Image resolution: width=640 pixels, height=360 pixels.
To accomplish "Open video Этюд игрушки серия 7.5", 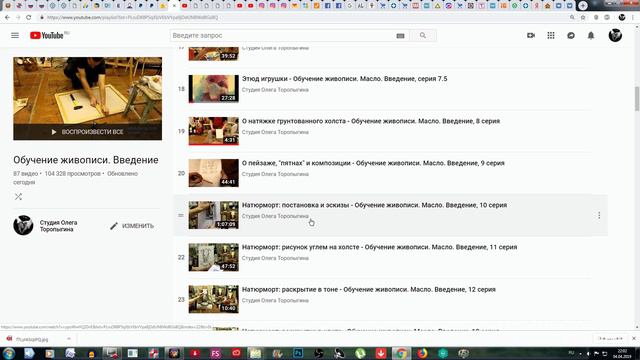I will (344, 79).
